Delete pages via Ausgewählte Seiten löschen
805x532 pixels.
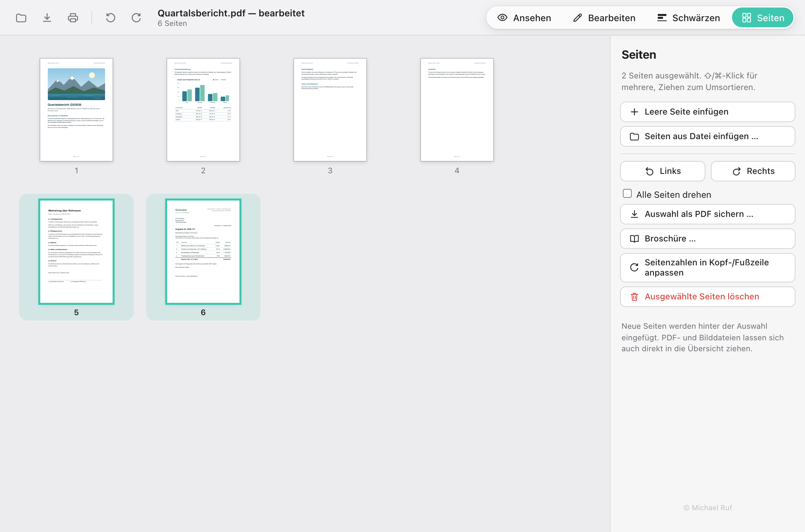click(707, 297)
